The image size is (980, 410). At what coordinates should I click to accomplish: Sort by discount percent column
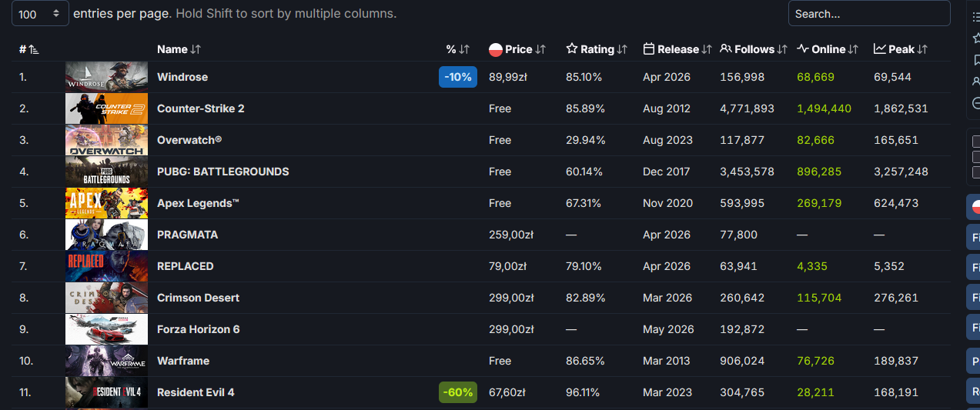coord(457,49)
